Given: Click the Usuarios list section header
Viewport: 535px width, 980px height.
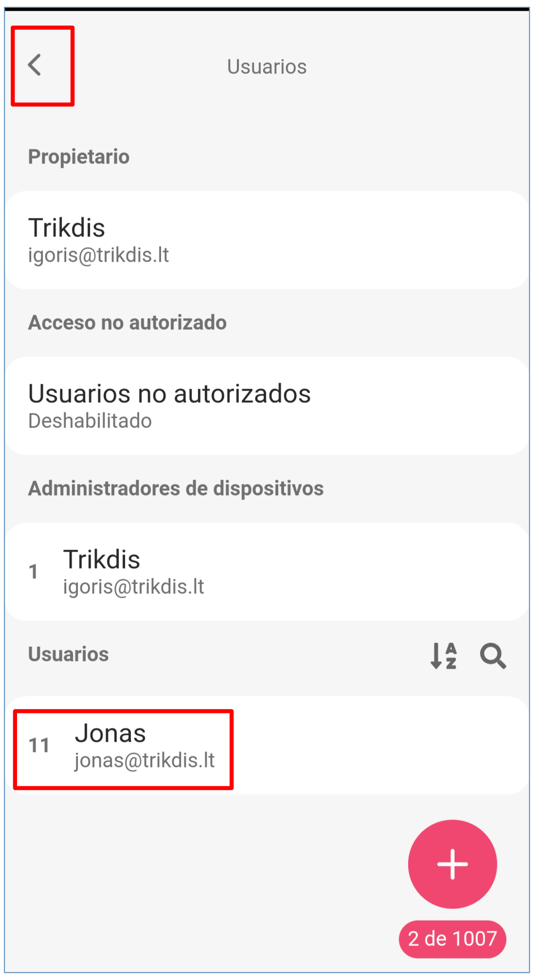Looking at the screenshot, I should pos(69,654).
